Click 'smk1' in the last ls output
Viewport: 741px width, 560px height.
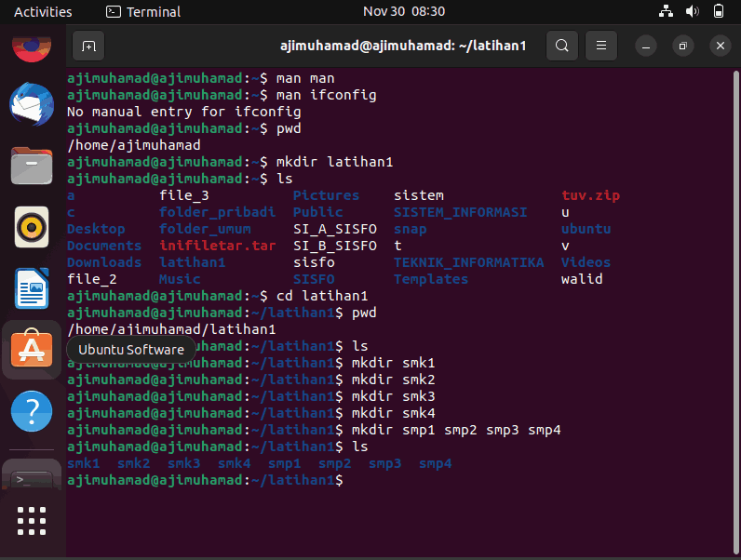point(84,463)
